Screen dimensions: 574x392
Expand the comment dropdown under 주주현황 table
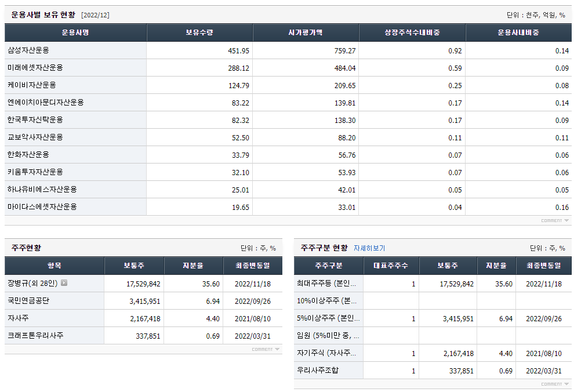(x=266, y=349)
